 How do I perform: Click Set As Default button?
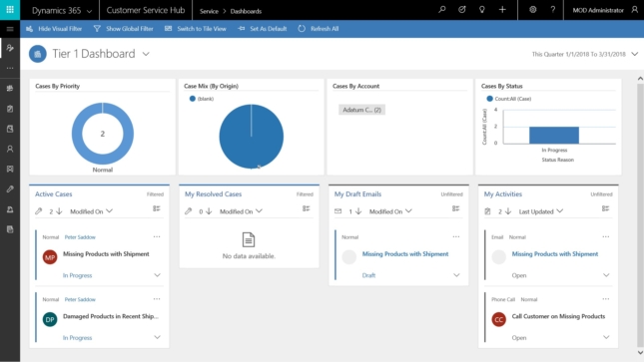pos(262,29)
